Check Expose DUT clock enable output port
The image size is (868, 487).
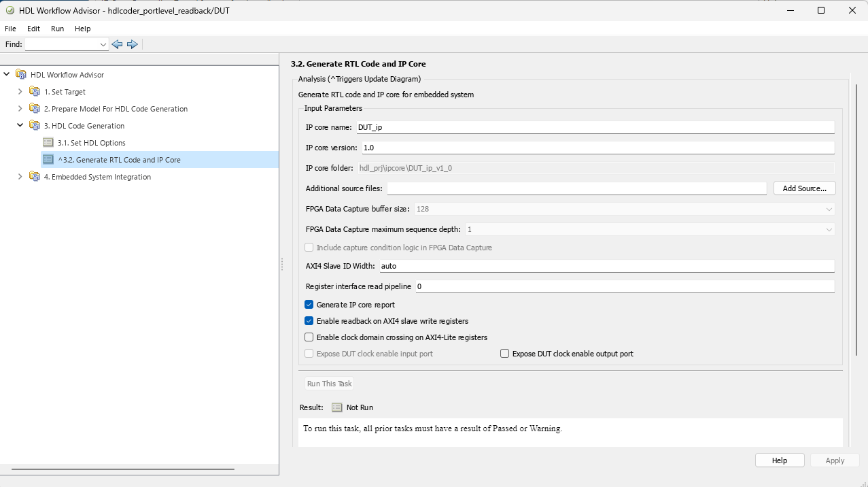(x=505, y=354)
